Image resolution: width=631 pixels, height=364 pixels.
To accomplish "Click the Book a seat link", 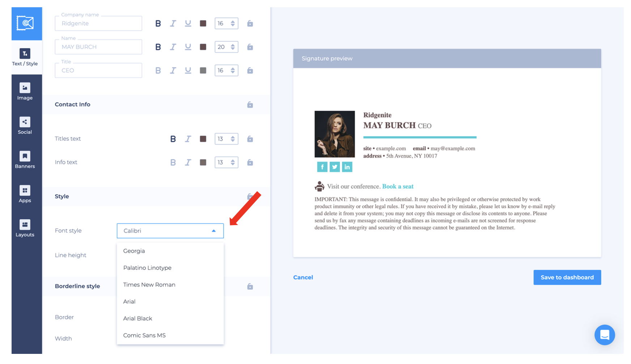I will [x=397, y=186].
